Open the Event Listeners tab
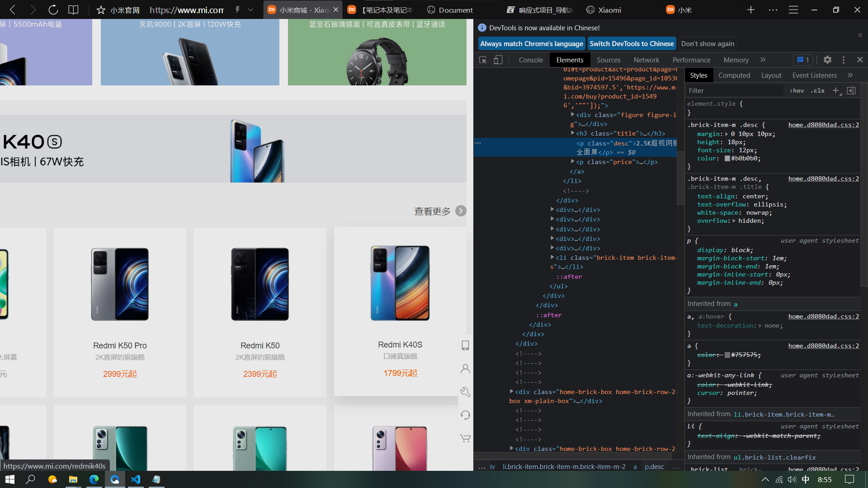Image resolution: width=868 pixels, height=488 pixels. click(x=815, y=75)
